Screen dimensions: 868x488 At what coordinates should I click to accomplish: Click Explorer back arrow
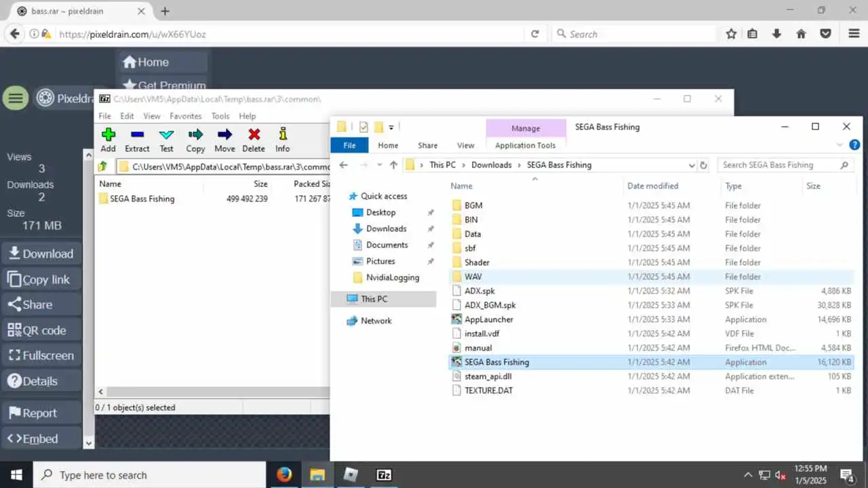344,165
